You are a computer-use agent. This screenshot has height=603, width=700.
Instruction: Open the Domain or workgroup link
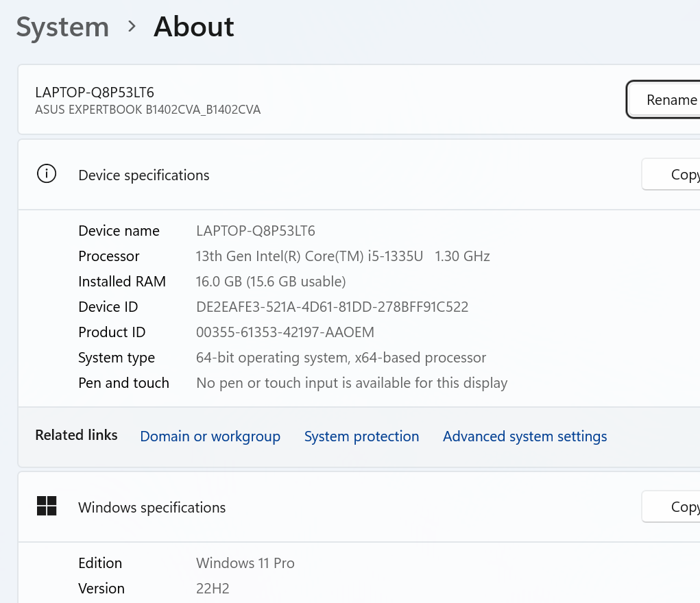[x=210, y=436]
